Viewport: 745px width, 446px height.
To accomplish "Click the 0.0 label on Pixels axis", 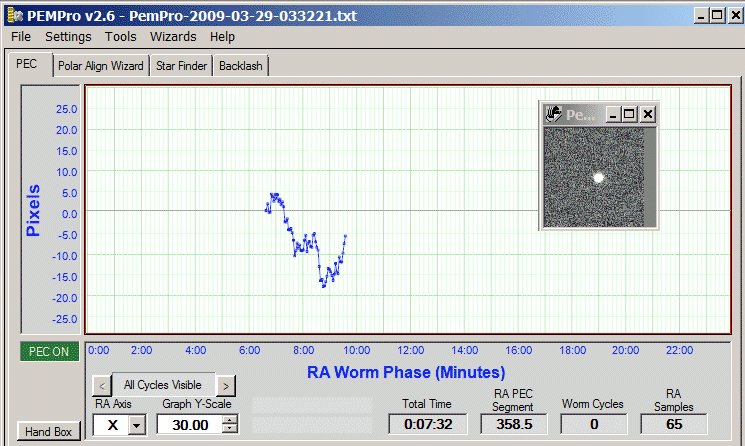I will (69, 214).
